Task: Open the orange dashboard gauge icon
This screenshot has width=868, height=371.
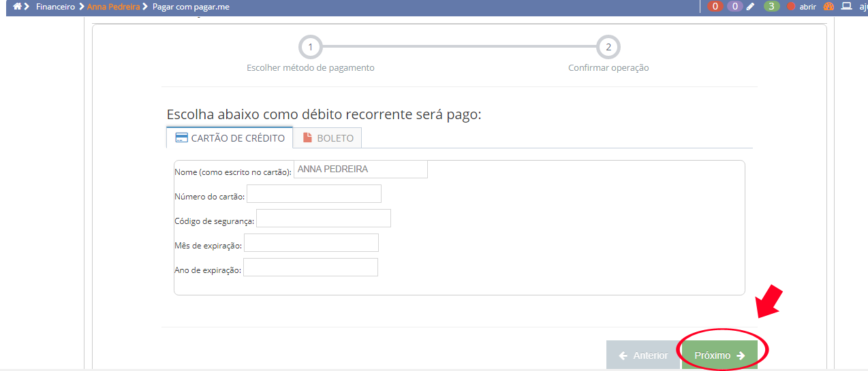Action: (828, 6)
